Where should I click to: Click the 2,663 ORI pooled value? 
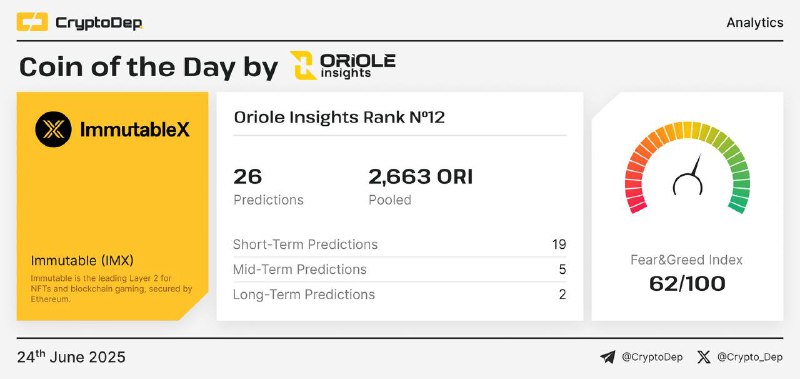pyautogui.click(x=420, y=177)
